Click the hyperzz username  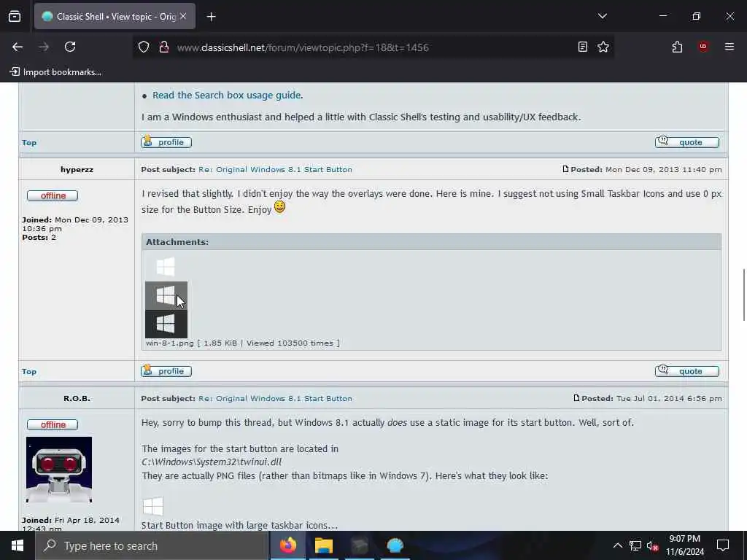pos(77,169)
